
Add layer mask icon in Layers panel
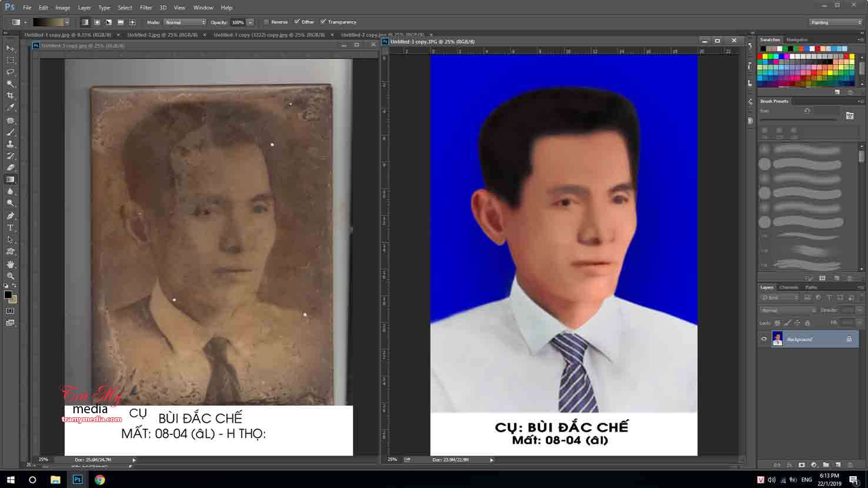801,465
